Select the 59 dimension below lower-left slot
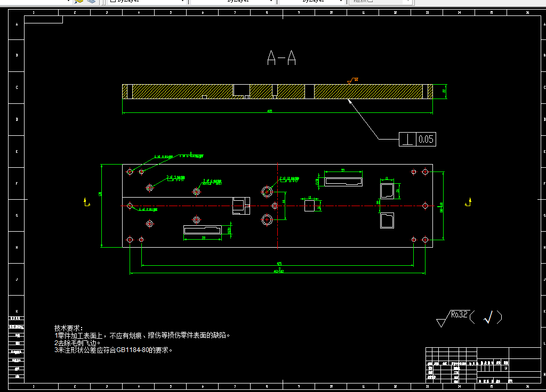 (x=204, y=238)
